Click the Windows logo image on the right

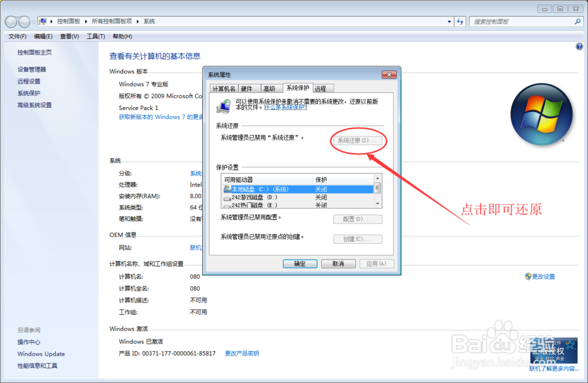tap(541, 113)
